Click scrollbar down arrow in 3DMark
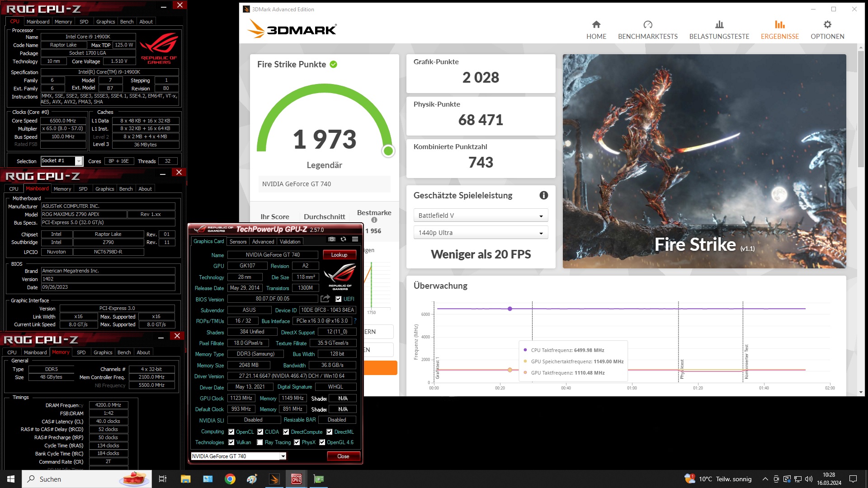Screen dimensions: 868x488 (x=860, y=393)
